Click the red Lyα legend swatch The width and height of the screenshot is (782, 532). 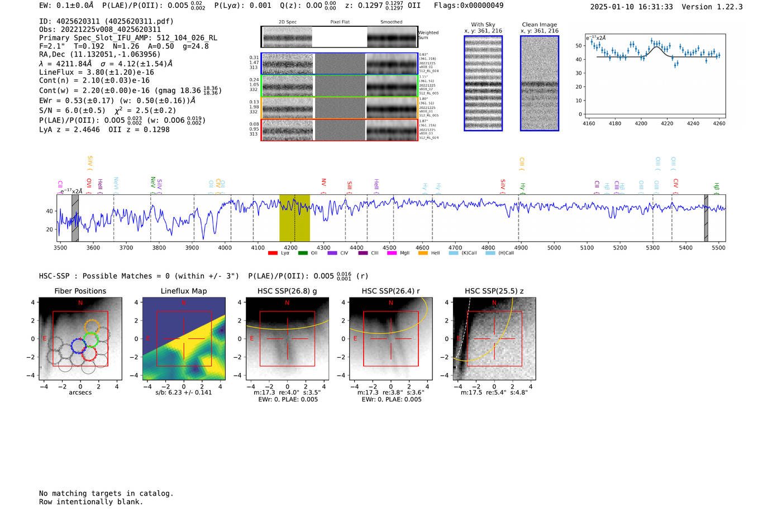pos(273,253)
